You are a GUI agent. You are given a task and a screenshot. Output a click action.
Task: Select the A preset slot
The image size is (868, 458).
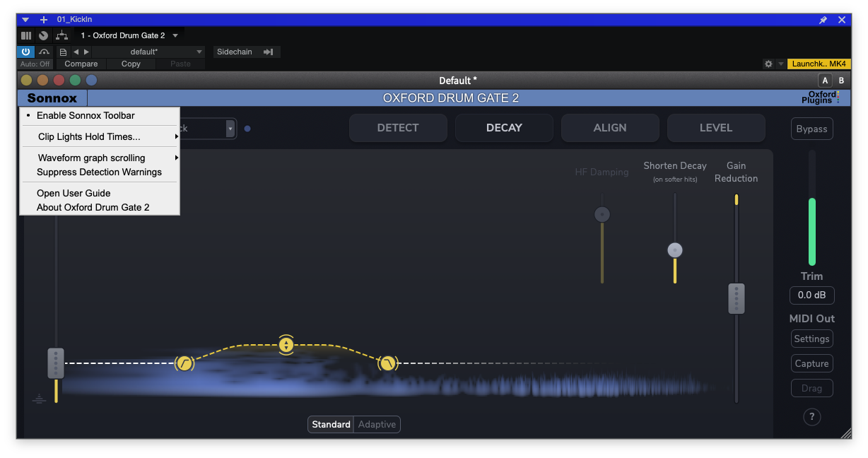pos(825,81)
